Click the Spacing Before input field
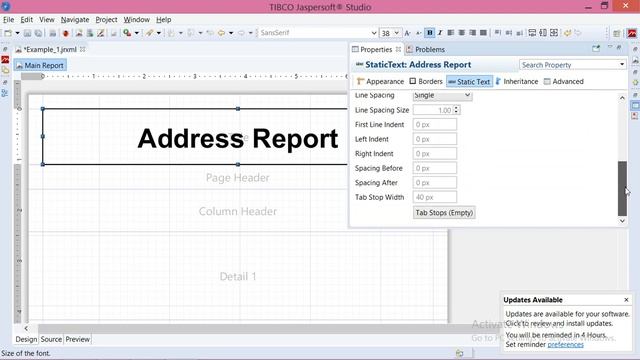This screenshot has width=640, height=360. click(x=434, y=168)
